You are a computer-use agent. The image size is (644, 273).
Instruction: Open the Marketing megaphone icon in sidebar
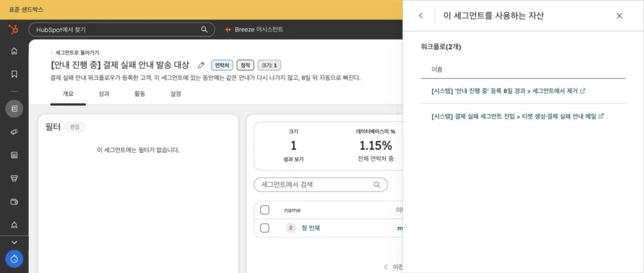(14, 131)
